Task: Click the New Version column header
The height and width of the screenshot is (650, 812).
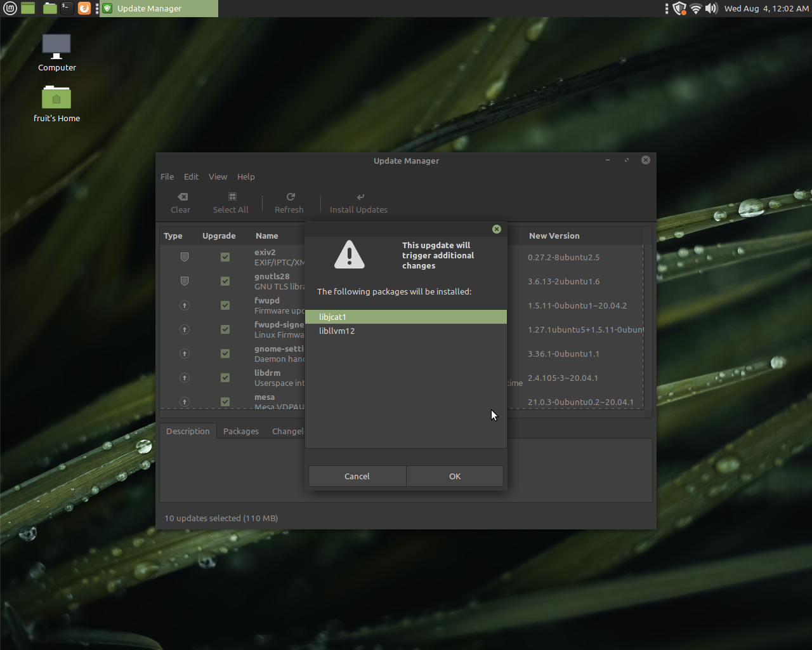Action: coord(554,235)
